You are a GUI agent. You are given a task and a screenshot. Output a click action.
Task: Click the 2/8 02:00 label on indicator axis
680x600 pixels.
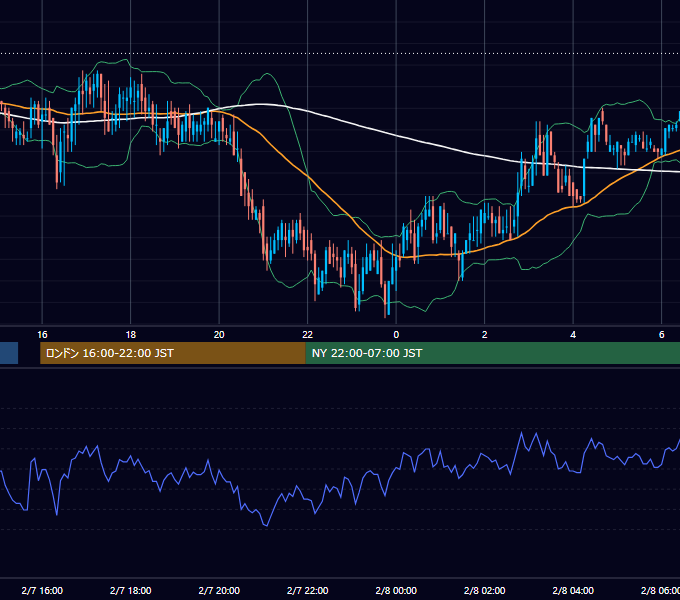point(484,590)
